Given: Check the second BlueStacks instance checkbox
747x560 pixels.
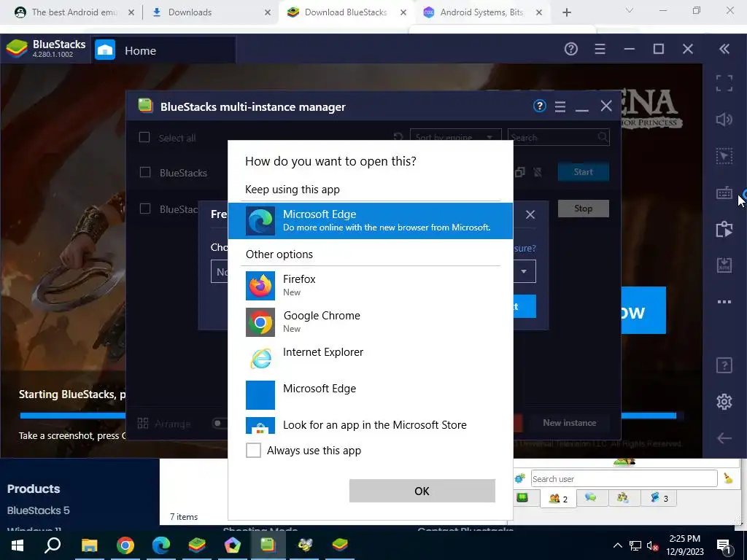Looking at the screenshot, I should click(x=145, y=209).
